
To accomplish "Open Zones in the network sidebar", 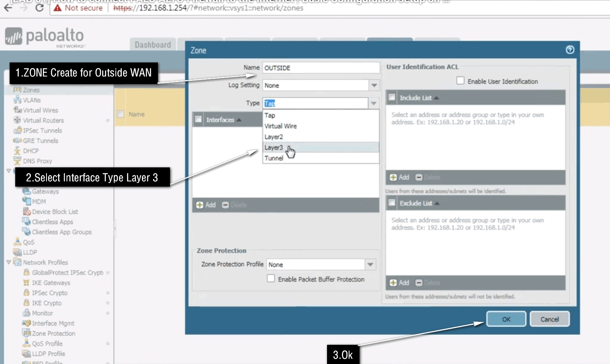I will tap(31, 90).
